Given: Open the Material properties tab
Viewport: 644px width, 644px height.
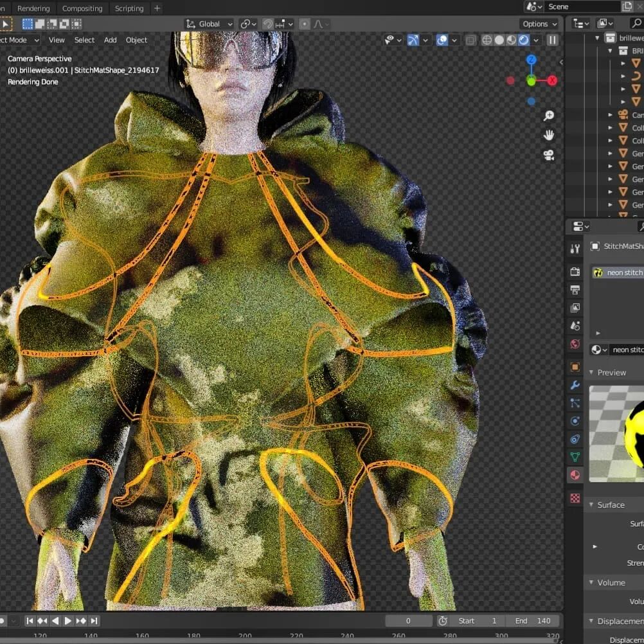Looking at the screenshot, I should point(575,475).
